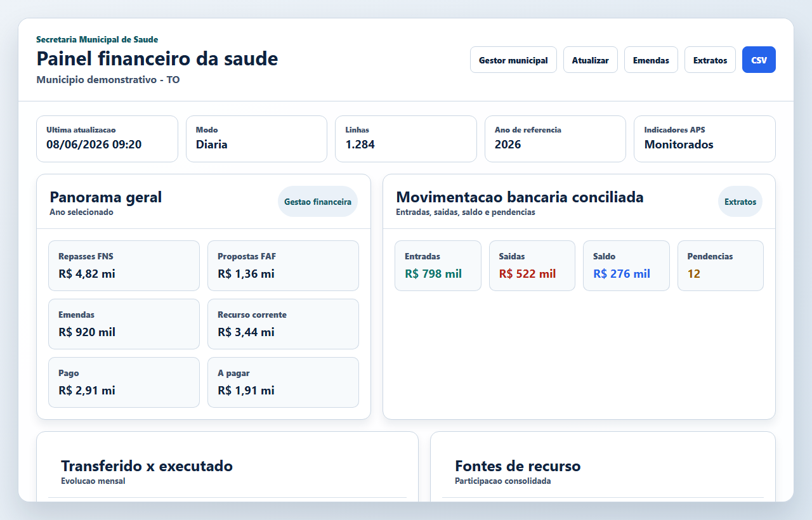Click the Participacao consolidada subtitle
Screen dimensions: 812x520
[x=503, y=481]
